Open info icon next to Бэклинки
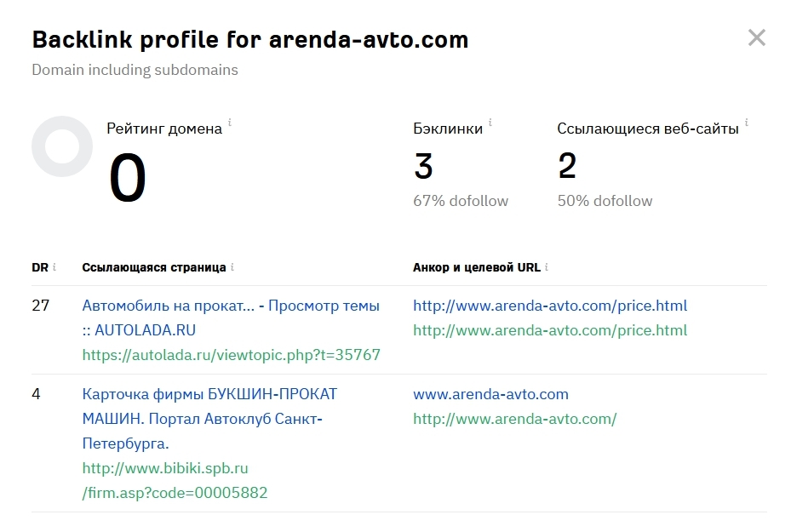The width and height of the screenshot is (791, 532). tap(490, 122)
